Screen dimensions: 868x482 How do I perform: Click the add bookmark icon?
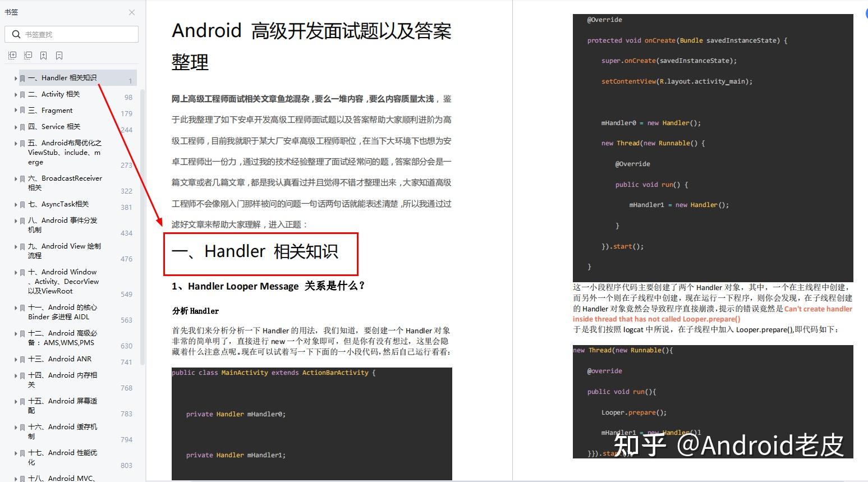click(x=43, y=55)
